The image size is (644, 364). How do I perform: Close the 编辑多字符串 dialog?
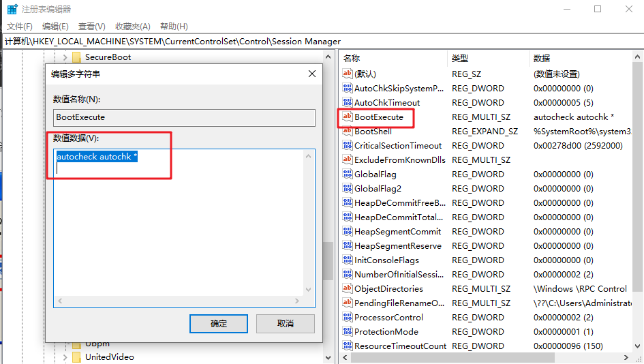[x=312, y=74]
